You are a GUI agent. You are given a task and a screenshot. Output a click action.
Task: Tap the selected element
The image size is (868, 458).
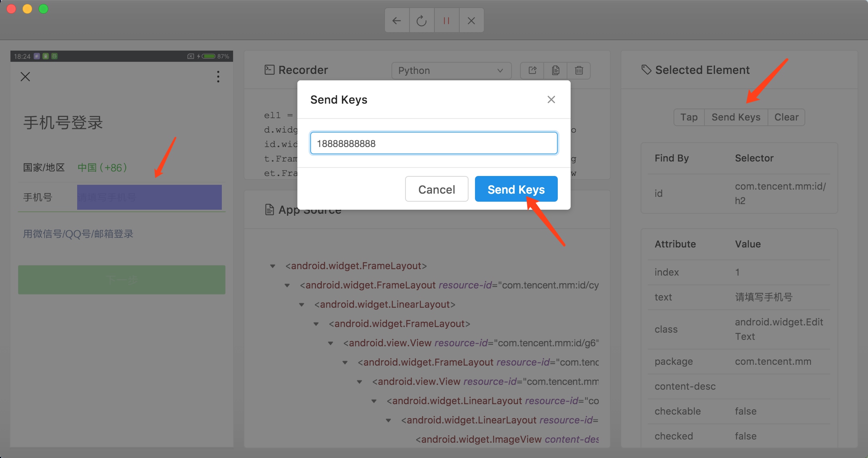click(x=689, y=117)
